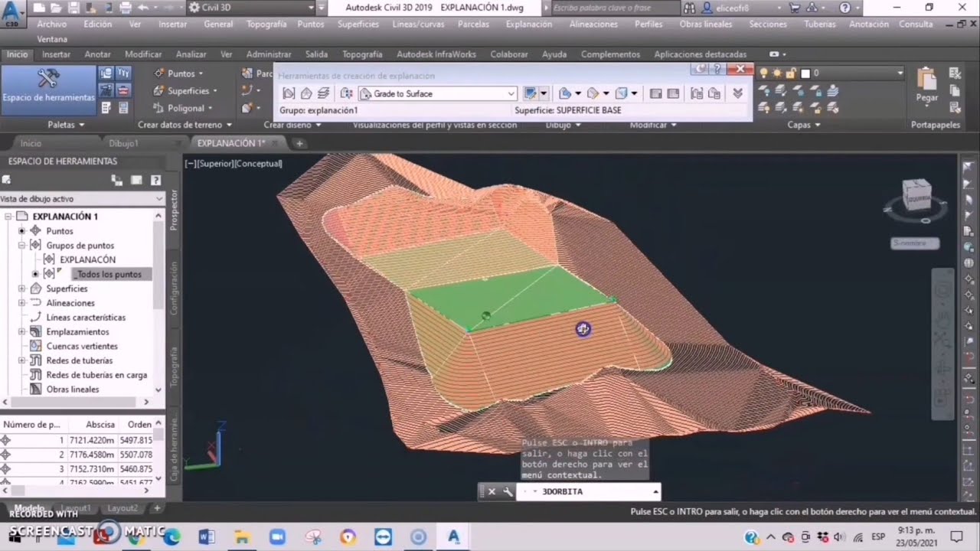Click help icon on grading tools toolbar
980x551 pixels.
point(717,69)
